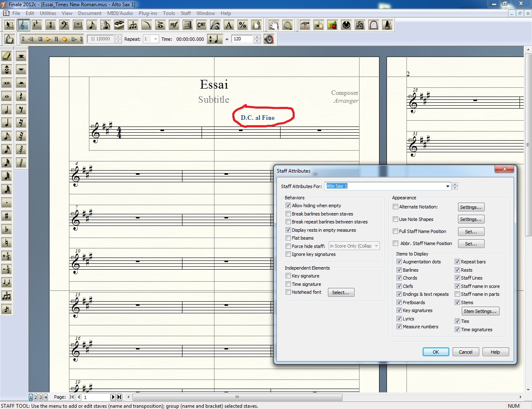Select the sharp accidental tool
This screenshot has height=409, width=532.
tap(7, 216)
